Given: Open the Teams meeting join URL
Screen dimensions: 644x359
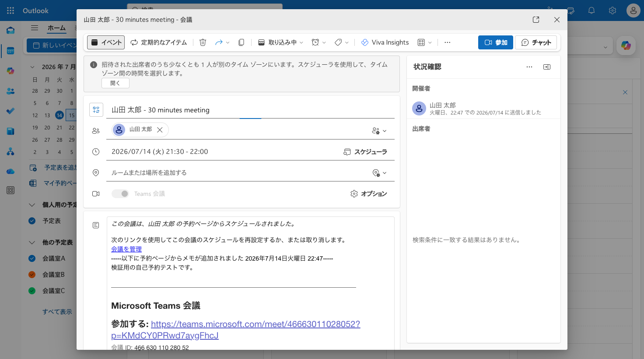Looking at the screenshot, I should [x=236, y=330].
